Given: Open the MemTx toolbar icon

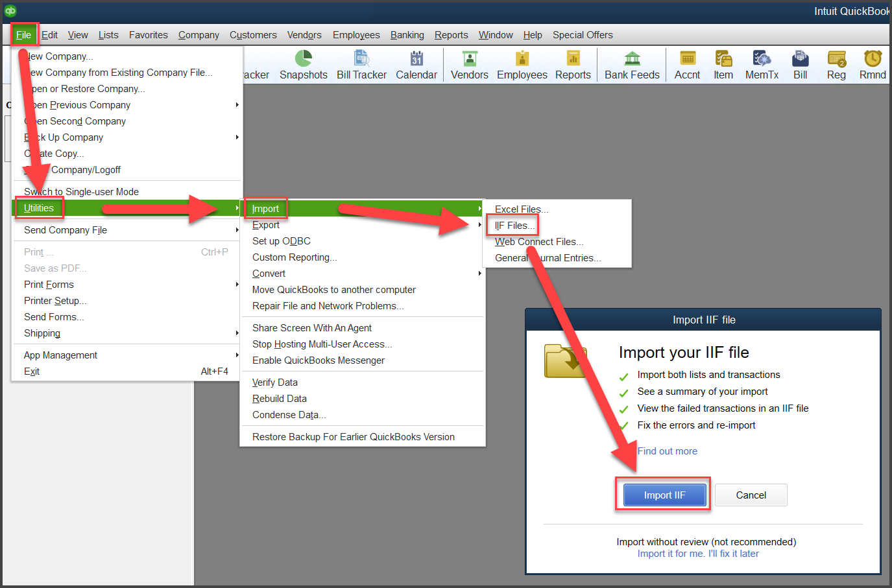Looking at the screenshot, I should tap(762, 65).
